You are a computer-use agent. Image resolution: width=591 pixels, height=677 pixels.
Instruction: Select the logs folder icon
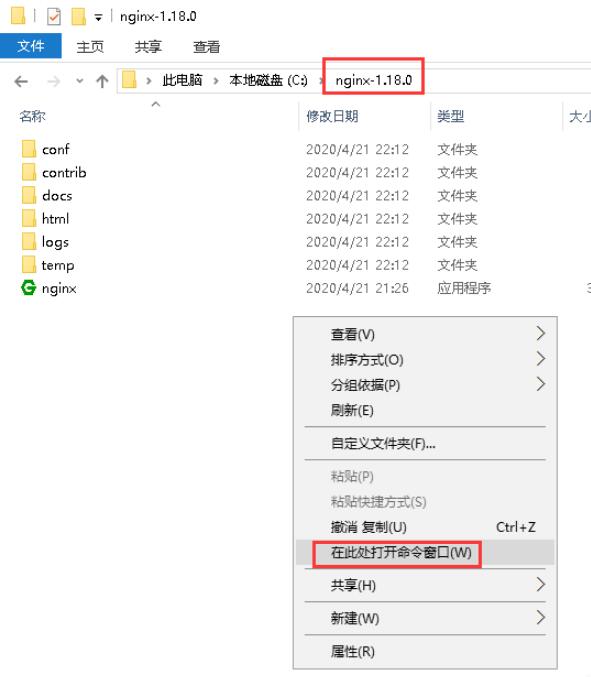pyautogui.click(x=29, y=241)
